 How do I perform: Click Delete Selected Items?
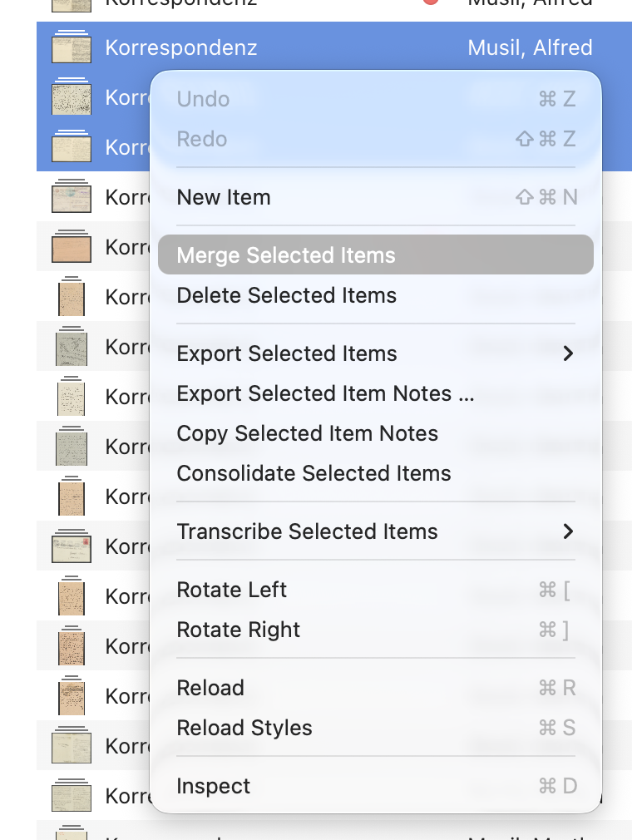click(x=286, y=295)
